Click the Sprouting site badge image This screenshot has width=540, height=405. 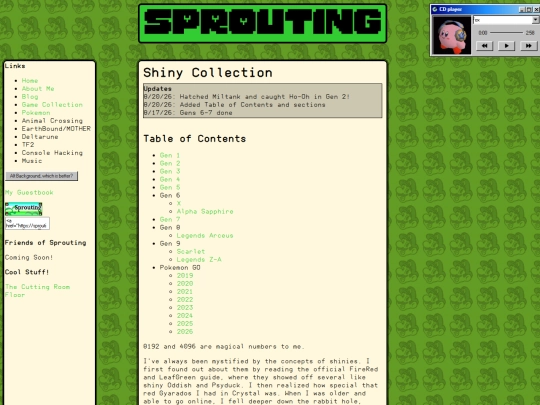[24, 209]
